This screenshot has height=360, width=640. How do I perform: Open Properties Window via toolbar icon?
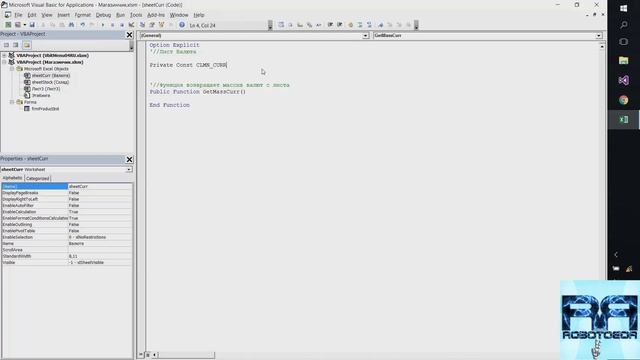click(152, 25)
